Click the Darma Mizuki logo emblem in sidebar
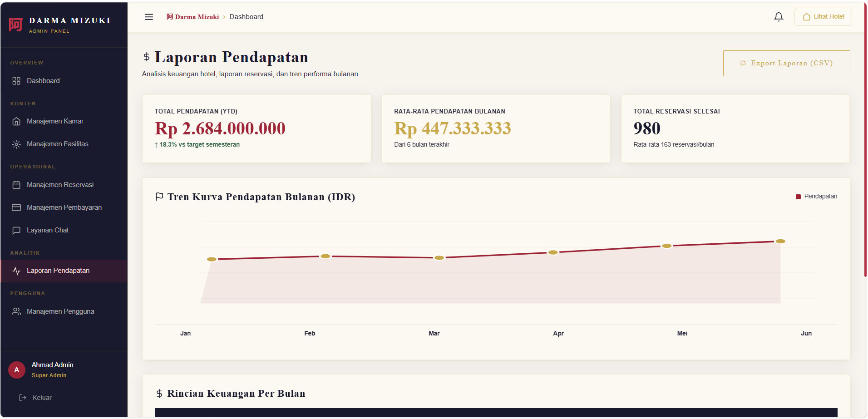Image resolution: width=868 pixels, height=419 pixels. point(15,25)
